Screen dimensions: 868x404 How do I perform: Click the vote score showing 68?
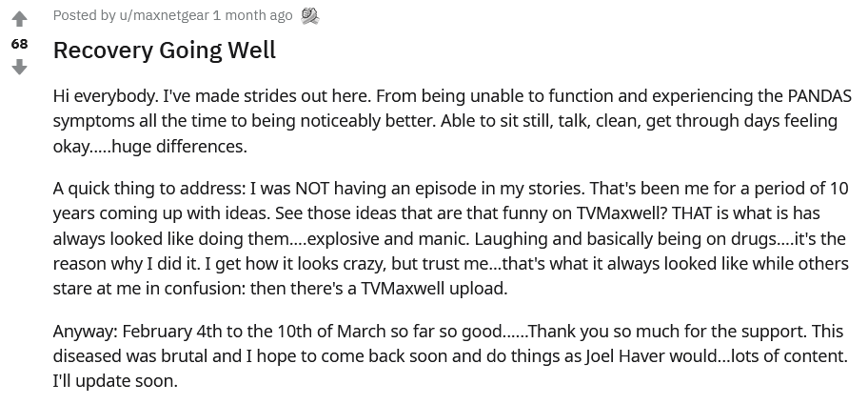tap(19, 44)
